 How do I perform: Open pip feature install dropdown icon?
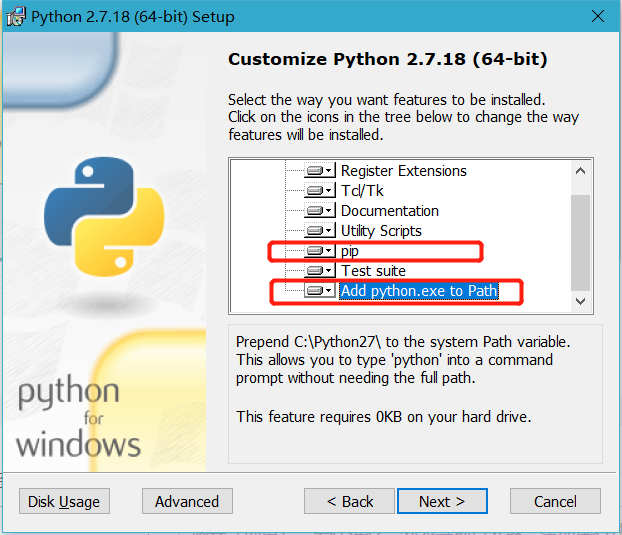[320, 251]
